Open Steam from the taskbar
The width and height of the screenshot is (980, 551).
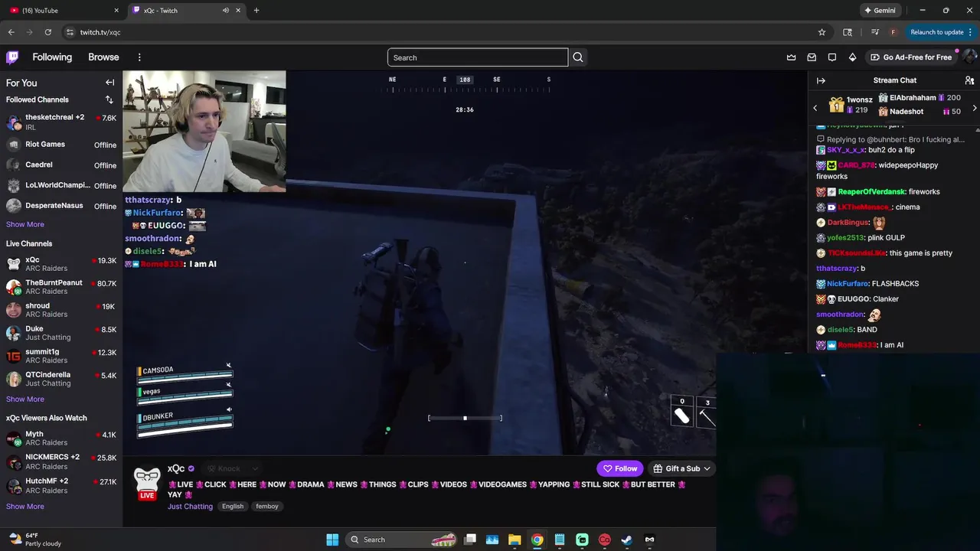click(x=626, y=540)
